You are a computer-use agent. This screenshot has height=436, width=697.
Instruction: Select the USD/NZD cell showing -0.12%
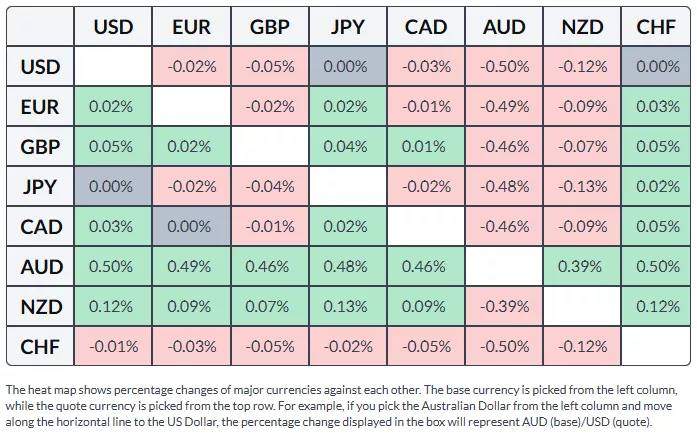(x=582, y=67)
